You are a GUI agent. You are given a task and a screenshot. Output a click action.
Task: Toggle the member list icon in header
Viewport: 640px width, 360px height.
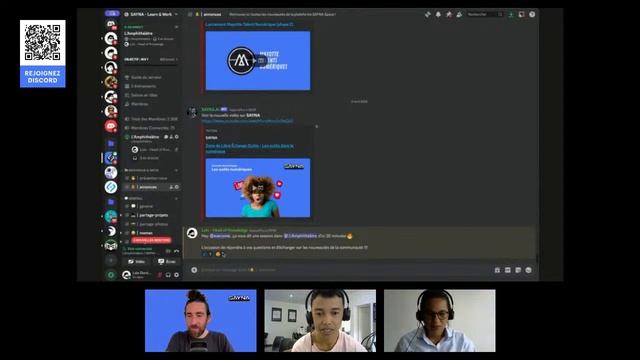459,14
